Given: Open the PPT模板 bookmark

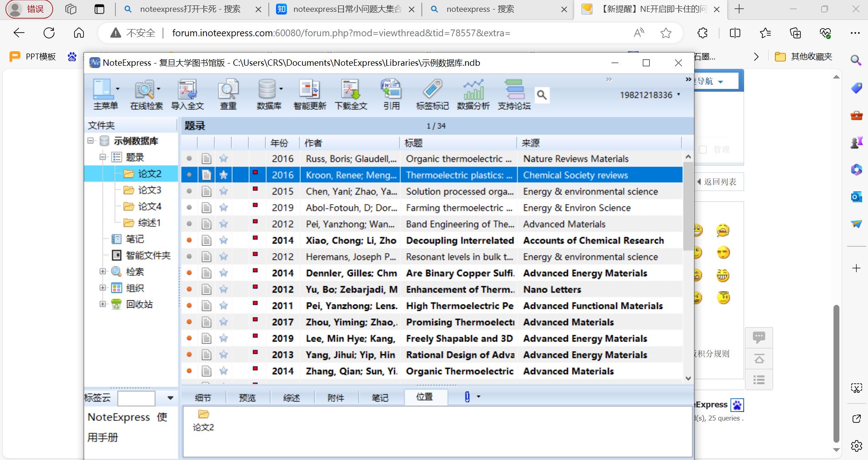Looking at the screenshot, I should pos(33,56).
